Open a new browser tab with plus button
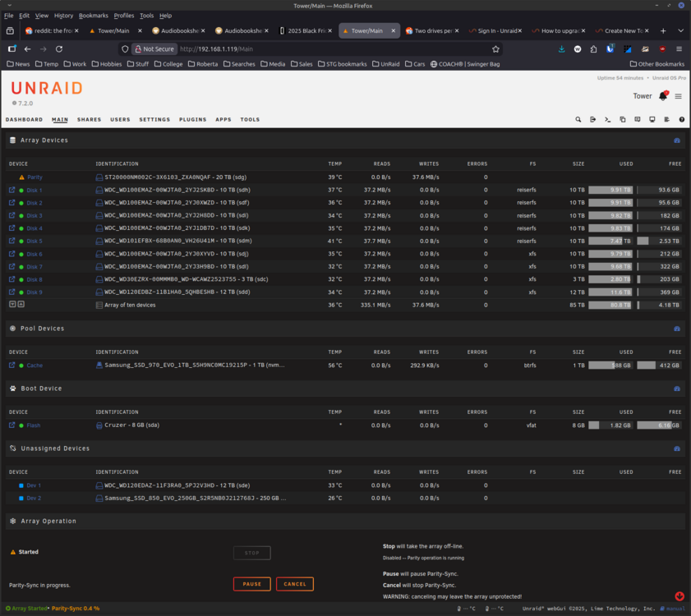The height and width of the screenshot is (616, 691). click(663, 31)
